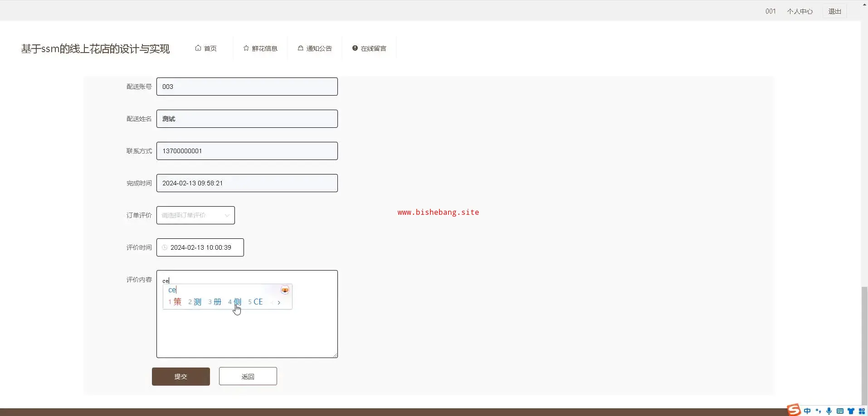Expand the 订单评价 dropdown

click(x=195, y=215)
